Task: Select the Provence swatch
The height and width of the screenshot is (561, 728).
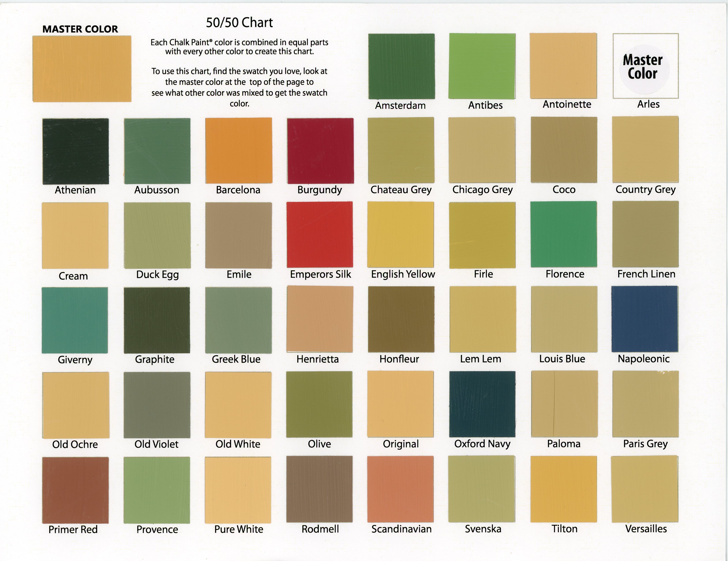Action: tap(157, 490)
